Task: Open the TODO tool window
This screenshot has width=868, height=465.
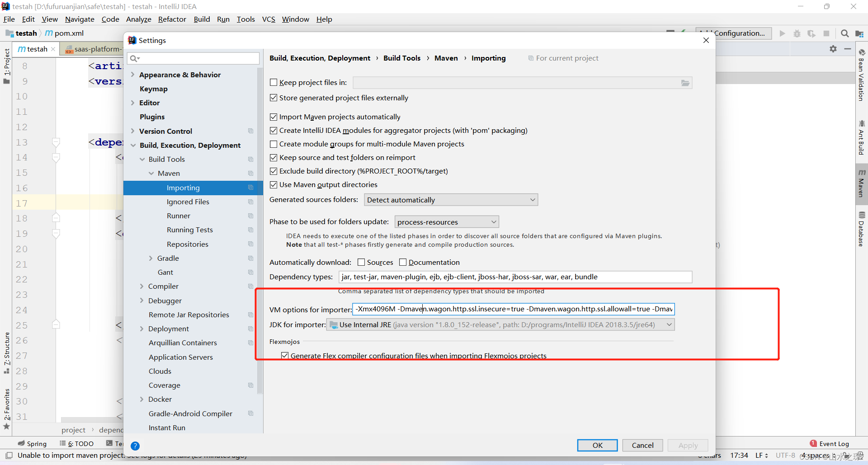Action: (x=76, y=444)
